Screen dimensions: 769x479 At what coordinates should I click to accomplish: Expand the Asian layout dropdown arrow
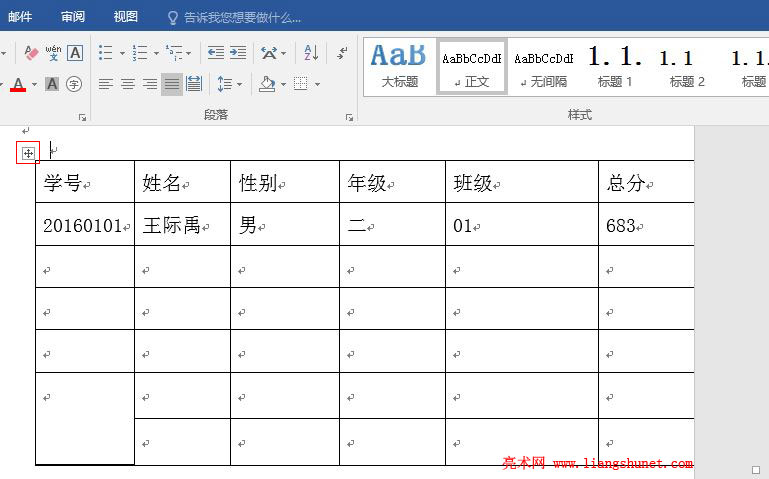(283, 53)
